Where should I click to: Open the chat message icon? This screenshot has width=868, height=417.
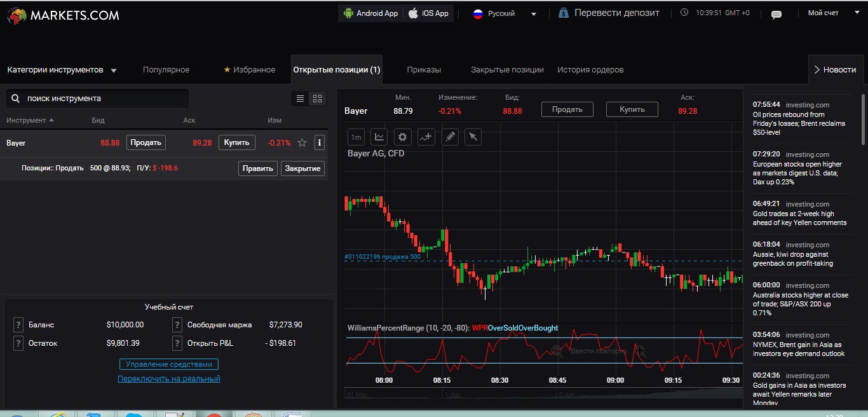click(776, 15)
